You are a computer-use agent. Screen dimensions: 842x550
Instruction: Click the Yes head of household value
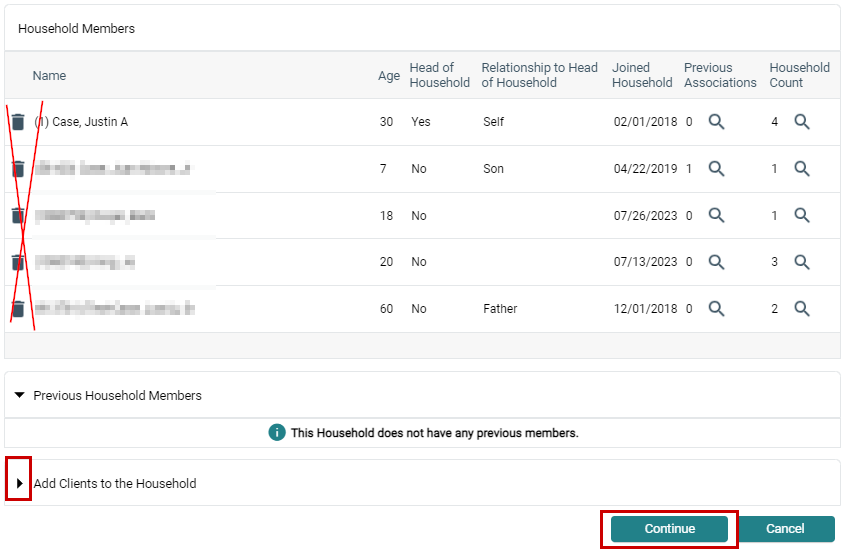tap(420, 122)
